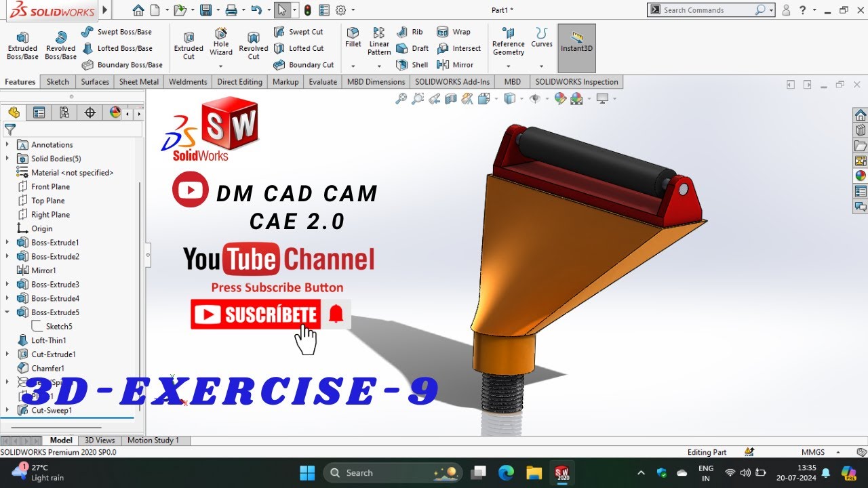This screenshot has height=488, width=868.
Task: Select the Intersect tool
Action: pos(459,48)
